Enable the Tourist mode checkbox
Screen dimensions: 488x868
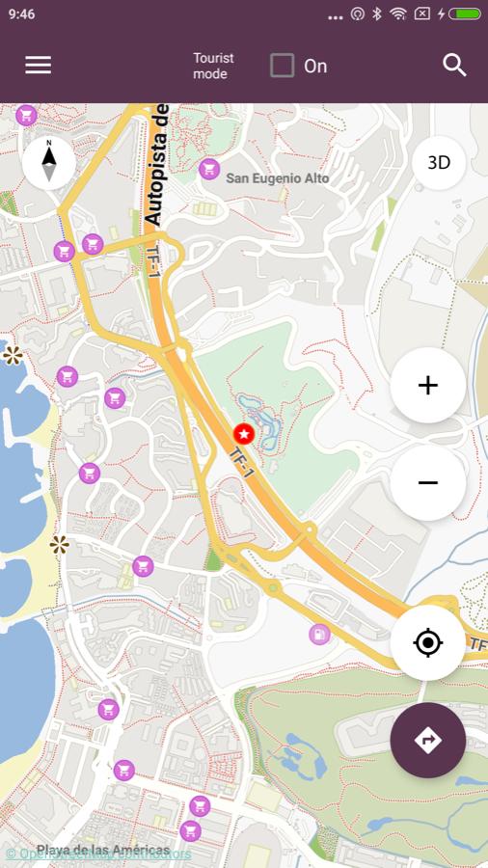pyautogui.click(x=283, y=66)
